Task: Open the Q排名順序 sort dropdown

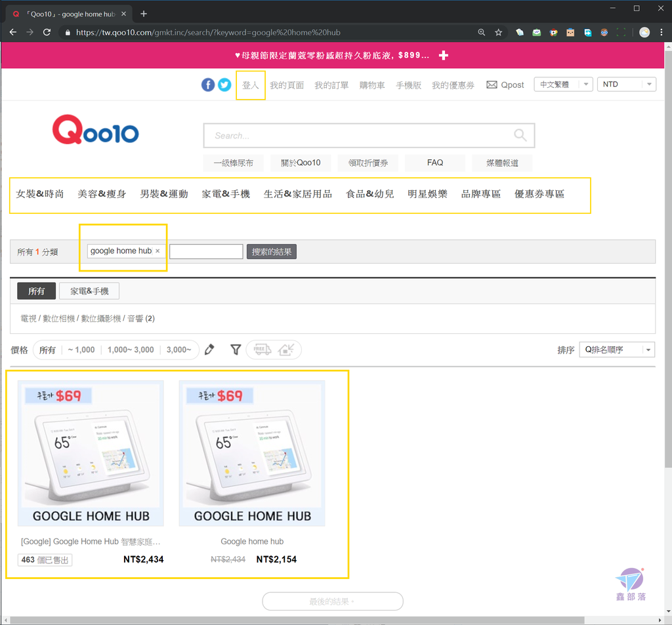Action: pyautogui.click(x=617, y=350)
